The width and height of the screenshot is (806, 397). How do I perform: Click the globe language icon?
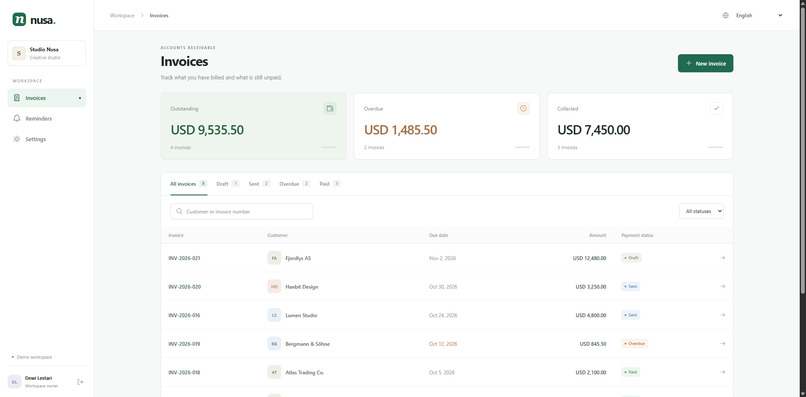coord(725,15)
